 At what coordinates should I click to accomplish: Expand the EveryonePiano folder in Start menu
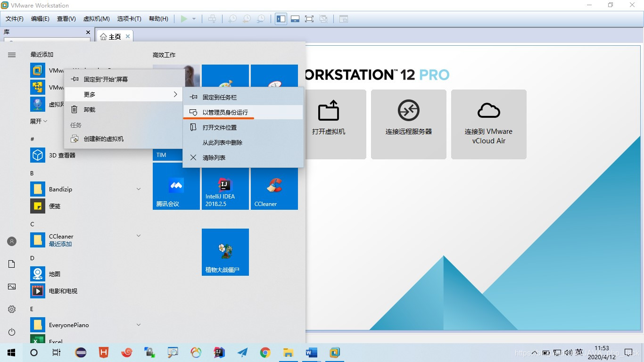[85, 325]
